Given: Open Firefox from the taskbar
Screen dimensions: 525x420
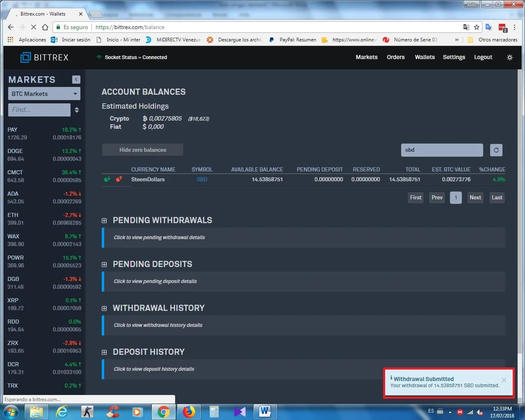Looking at the screenshot, I should tap(189, 412).
